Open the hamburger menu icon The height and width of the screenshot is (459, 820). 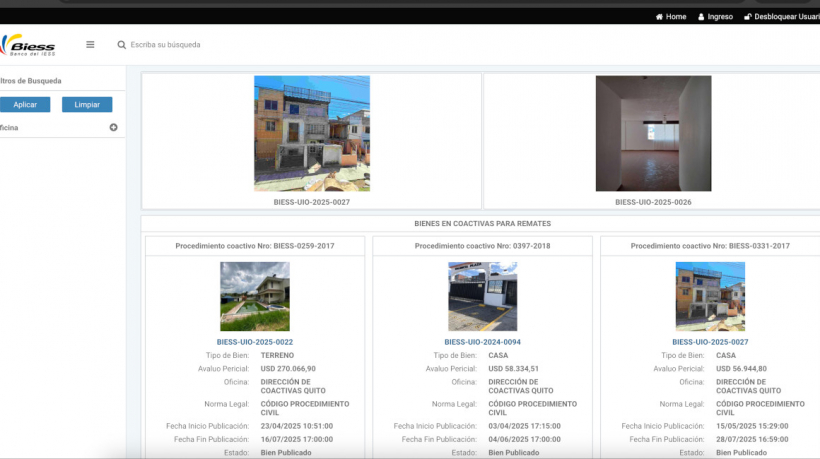click(90, 44)
